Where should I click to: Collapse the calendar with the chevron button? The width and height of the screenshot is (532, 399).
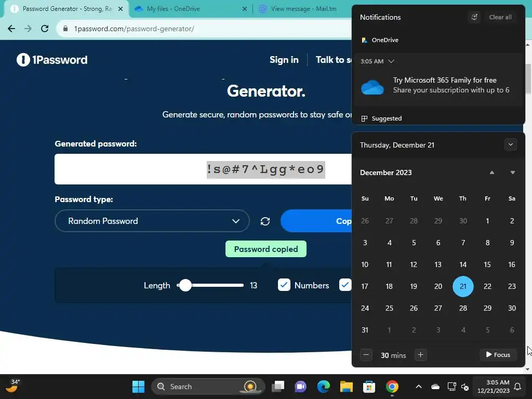pos(510,144)
